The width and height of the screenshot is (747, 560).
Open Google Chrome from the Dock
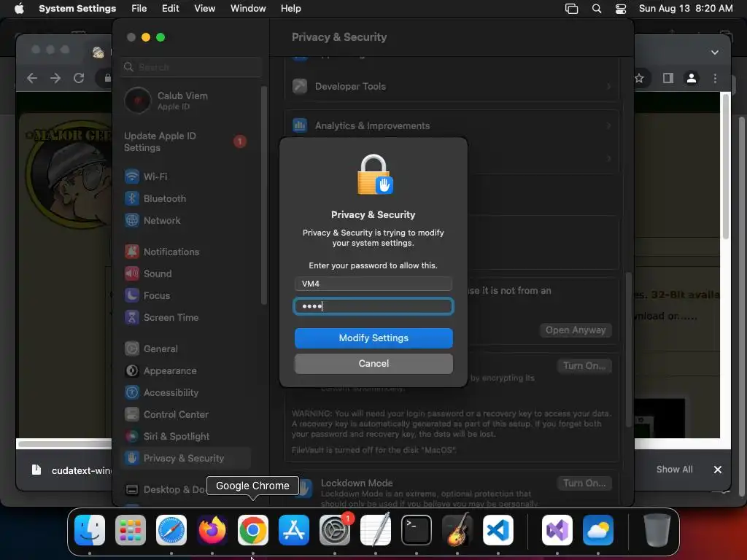pos(253,530)
